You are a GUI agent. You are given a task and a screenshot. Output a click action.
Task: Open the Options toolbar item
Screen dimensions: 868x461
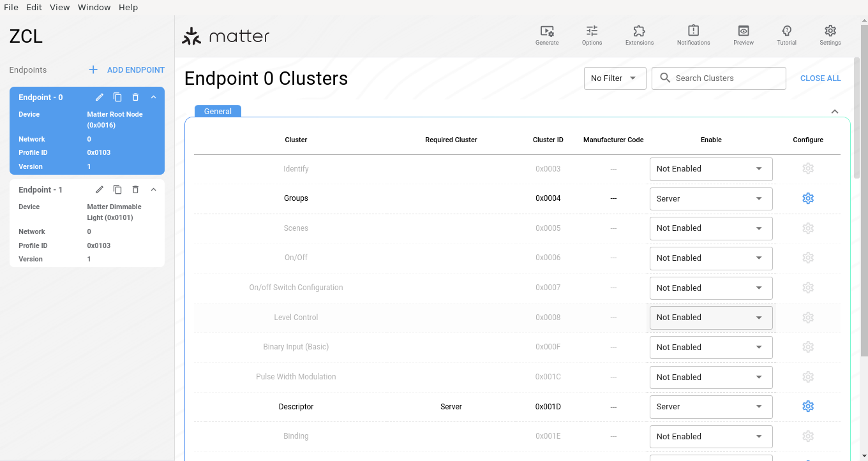(x=592, y=35)
